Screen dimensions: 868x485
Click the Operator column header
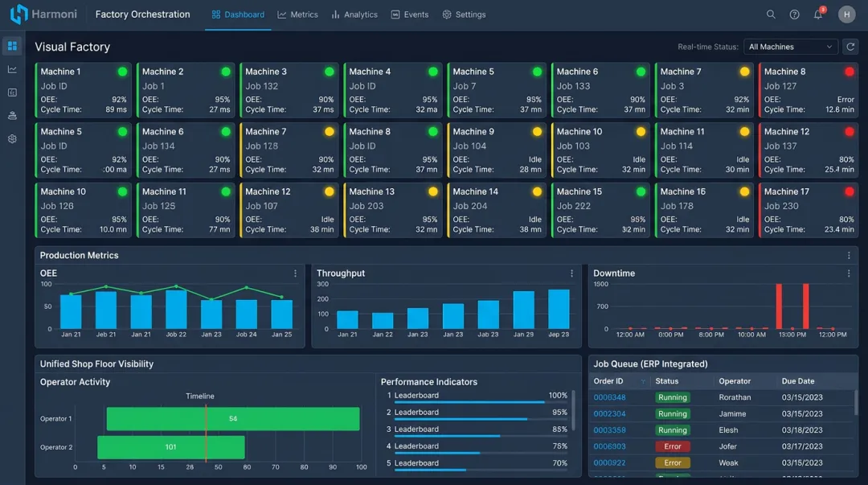click(735, 381)
